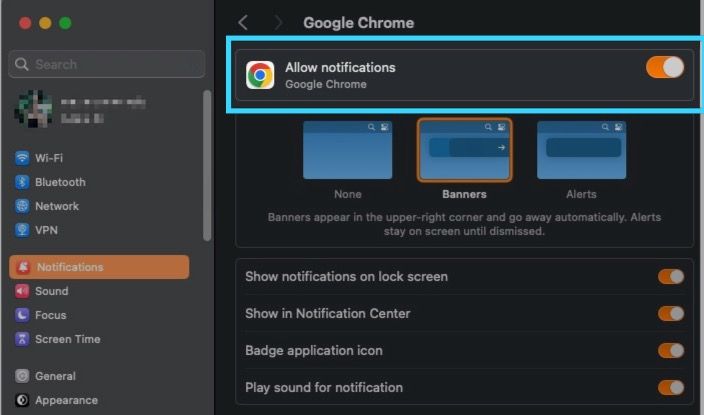
Task: Click the Allow notifications label
Action: tap(340, 67)
